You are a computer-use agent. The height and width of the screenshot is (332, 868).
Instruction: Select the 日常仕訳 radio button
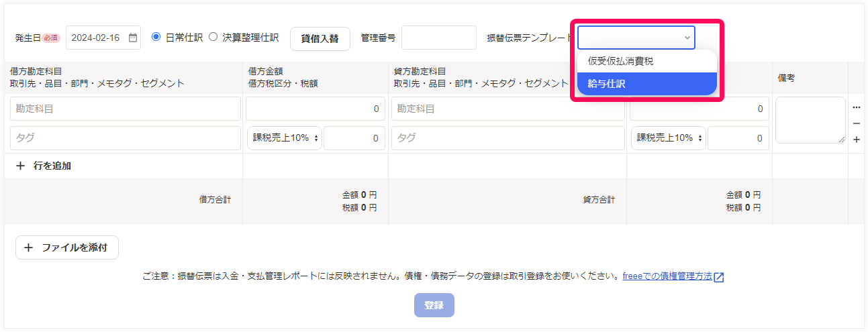156,37
